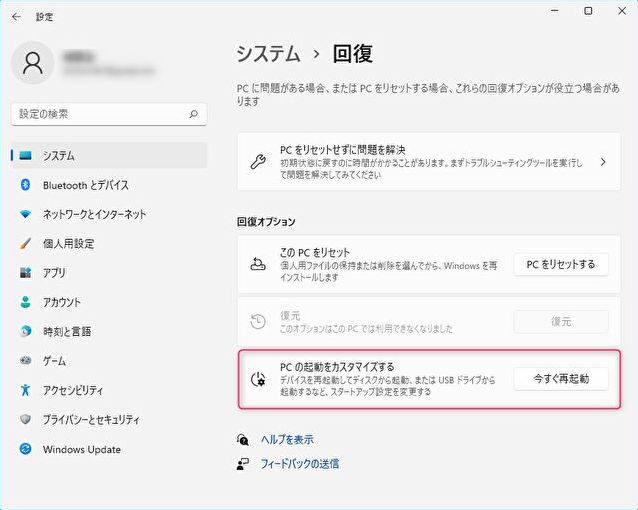Click the search magnifier icon
The image size is (638, 510).
194,114
